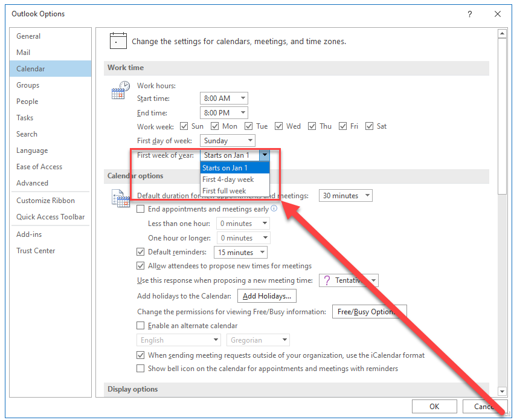Enable End appointments and meetings early
This screenshot has height=420, width=514.
click(x=140, y=209)
